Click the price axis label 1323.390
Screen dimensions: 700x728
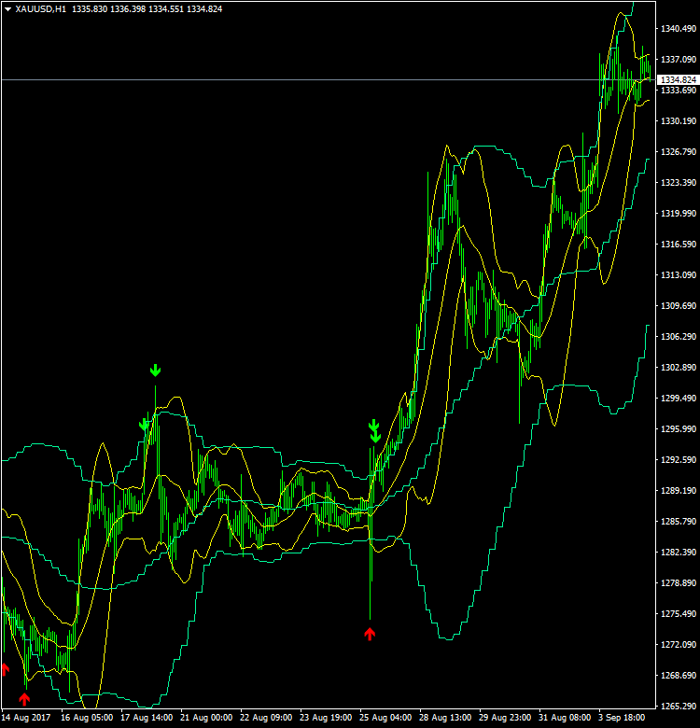click(x=679, y=182)
